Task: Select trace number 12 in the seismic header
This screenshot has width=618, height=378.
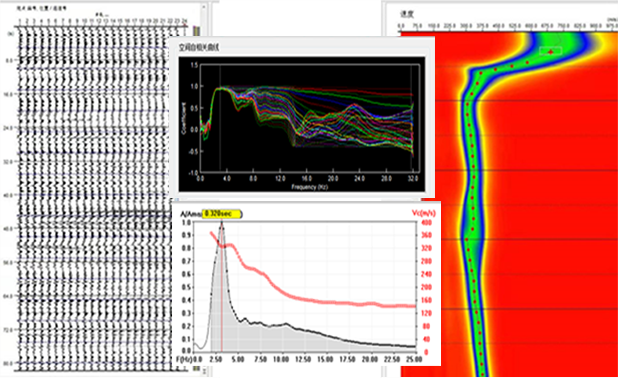Action: [99, 21]
